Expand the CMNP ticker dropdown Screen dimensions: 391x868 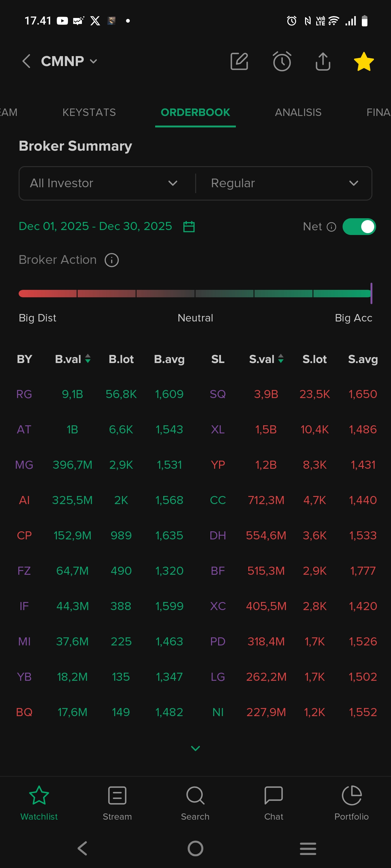(x=93, y=61)
